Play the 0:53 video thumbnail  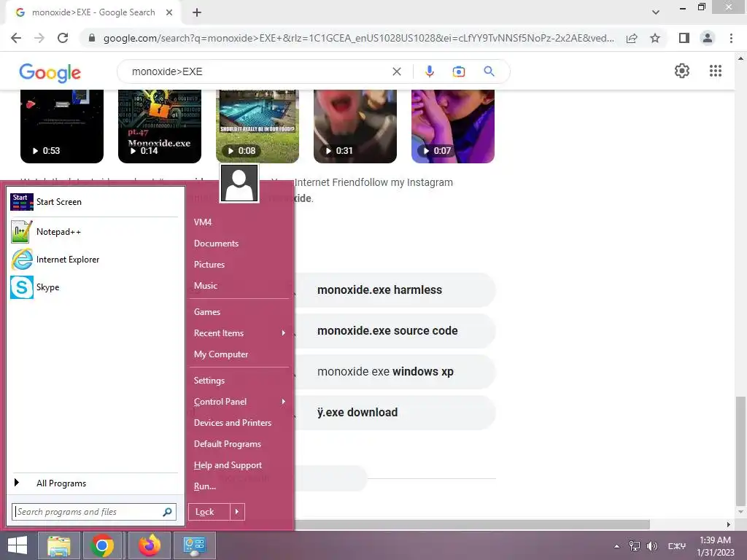click(62, 127)
